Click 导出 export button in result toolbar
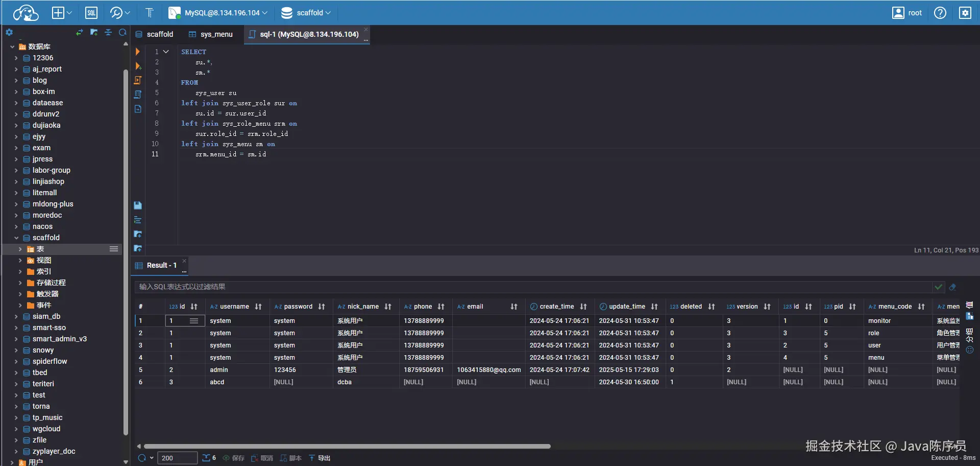This screenshot has height=466, width=980. [x=319, y=458]
